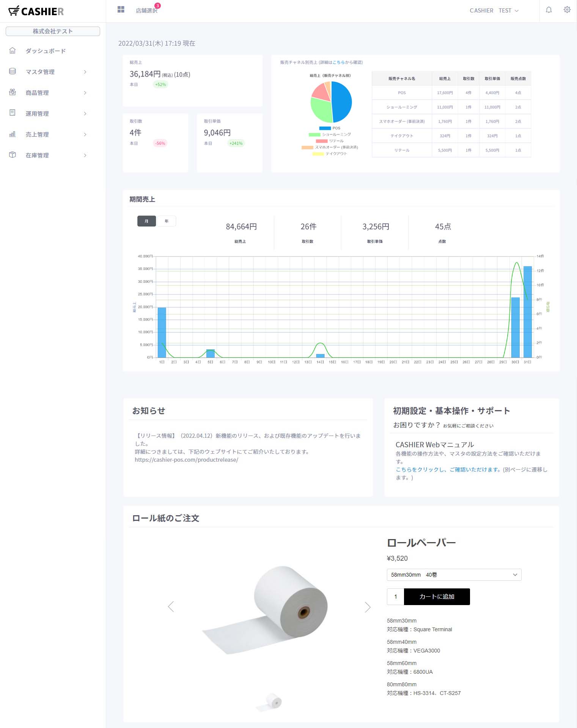
Task: Open the こちら link for channel details
Action: 338,62
